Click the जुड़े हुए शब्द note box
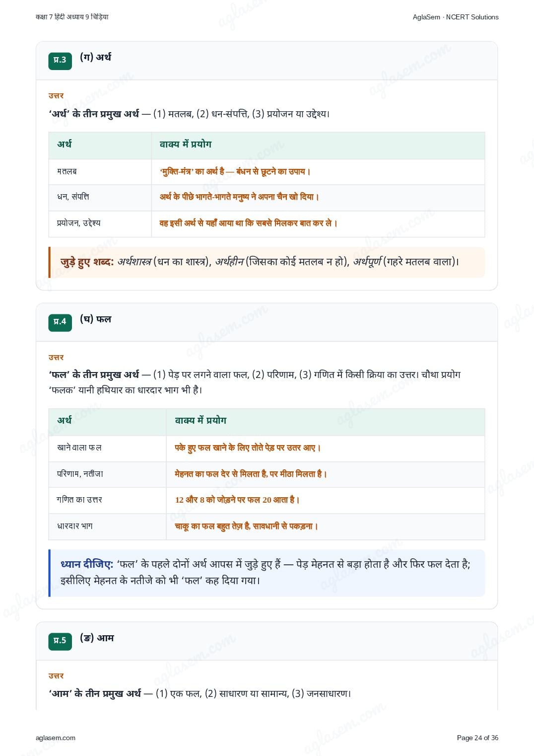 [x=267, y=262]
